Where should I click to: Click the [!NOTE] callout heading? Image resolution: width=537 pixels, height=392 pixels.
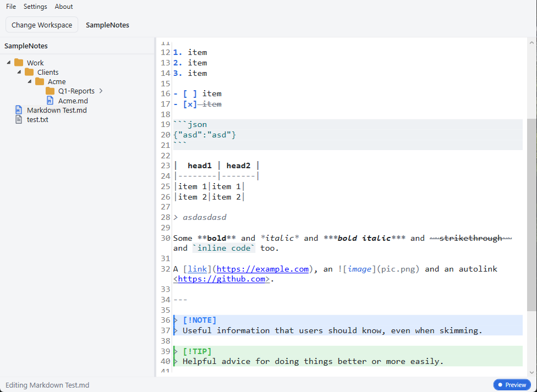[x=200, y=320]
